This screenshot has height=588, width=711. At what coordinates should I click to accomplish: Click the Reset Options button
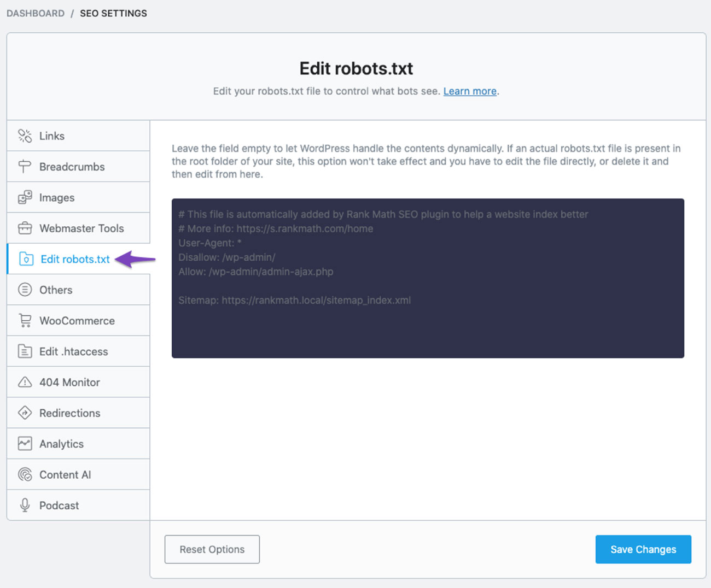[x=212, y=549]
